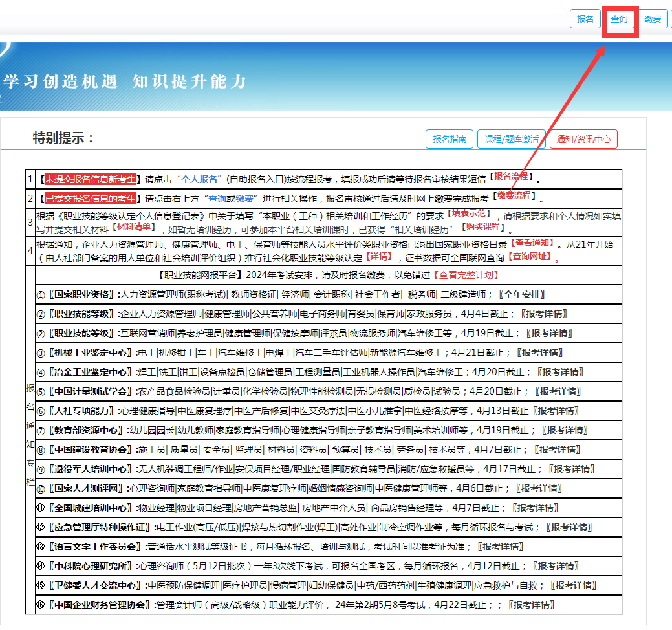The height and width of the screenshot is (630, 672).
Task: Select the 会计职称 entry
Action: click(x=332, y=294)
